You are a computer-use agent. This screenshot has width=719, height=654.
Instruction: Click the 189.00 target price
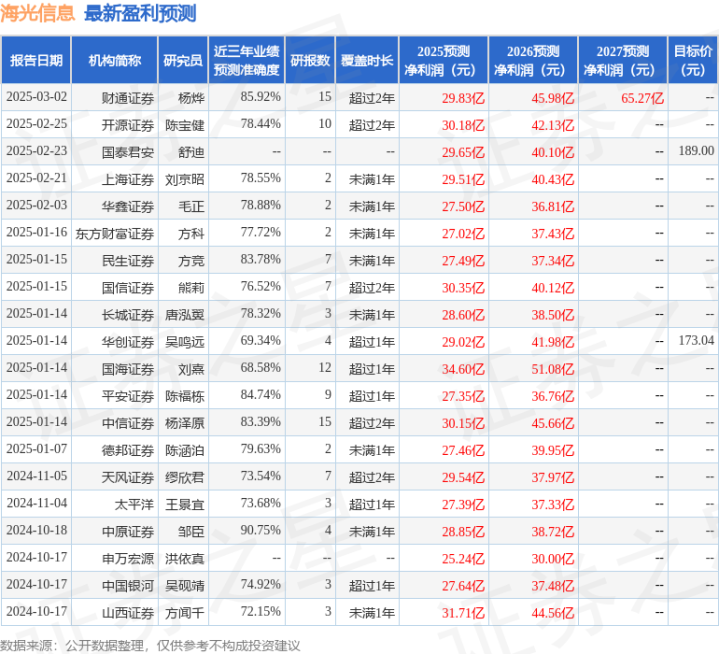point(697,151)
